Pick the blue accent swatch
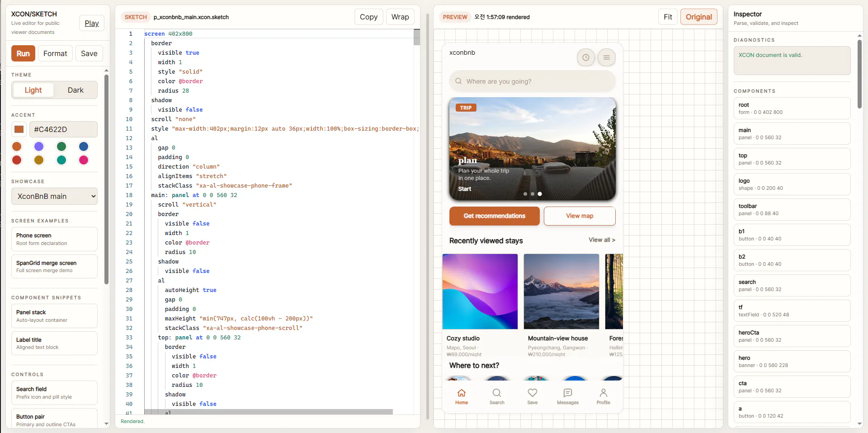 point(84,146)
